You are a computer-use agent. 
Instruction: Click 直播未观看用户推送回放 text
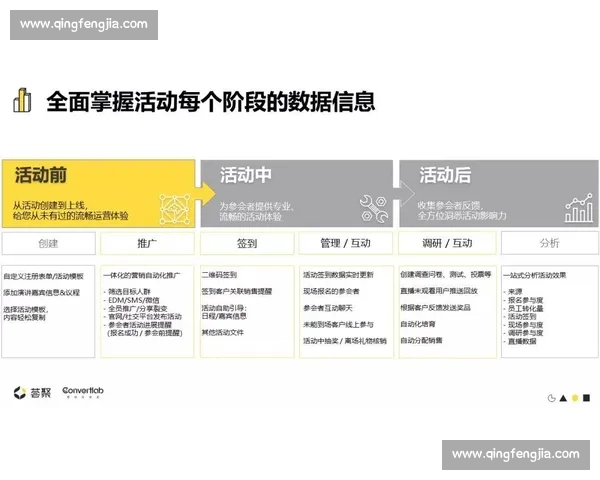(439, 291)
